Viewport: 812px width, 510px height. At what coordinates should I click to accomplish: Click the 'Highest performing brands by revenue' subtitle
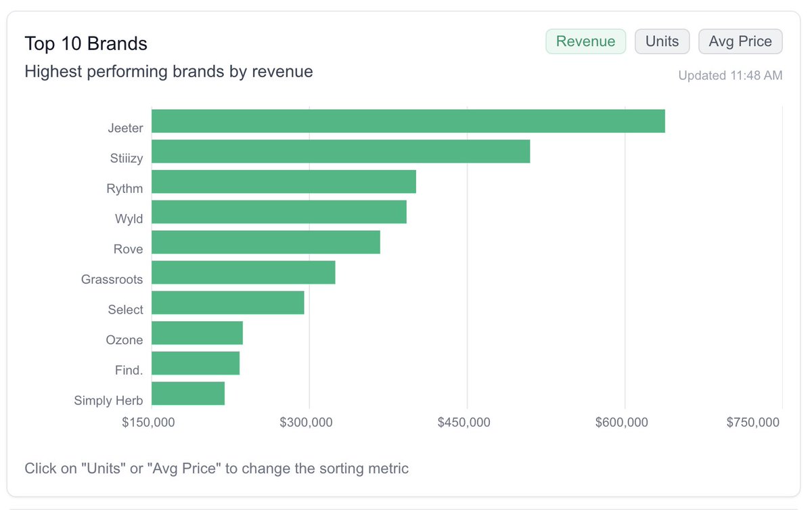(x=168, y=71)
